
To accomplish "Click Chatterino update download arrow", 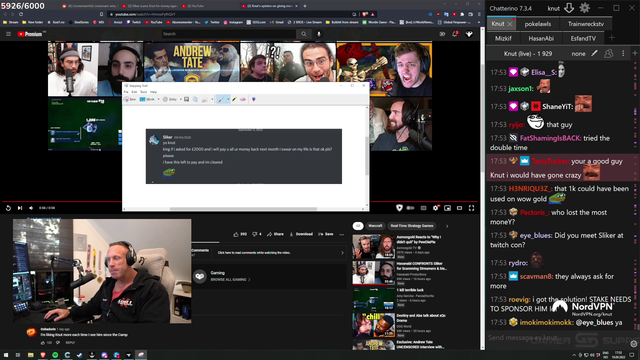I will pyautogui.click(x=569, y=8).
